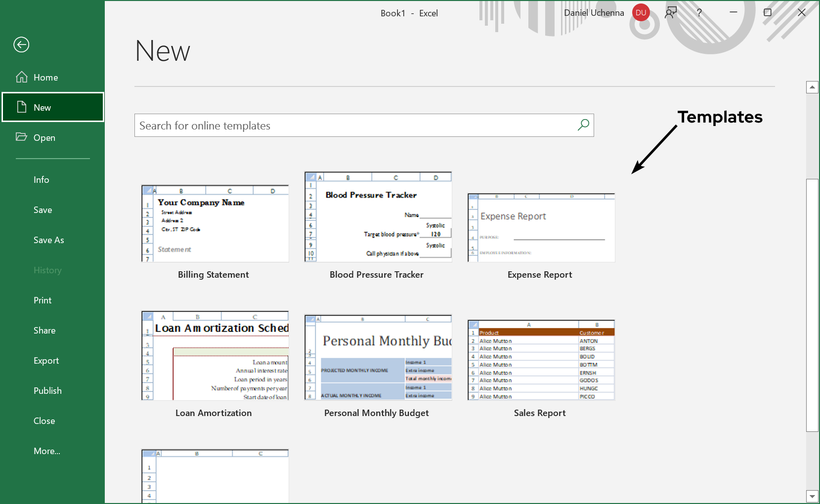Open the Export option
The image size is (820, 504).
(46, 361)
